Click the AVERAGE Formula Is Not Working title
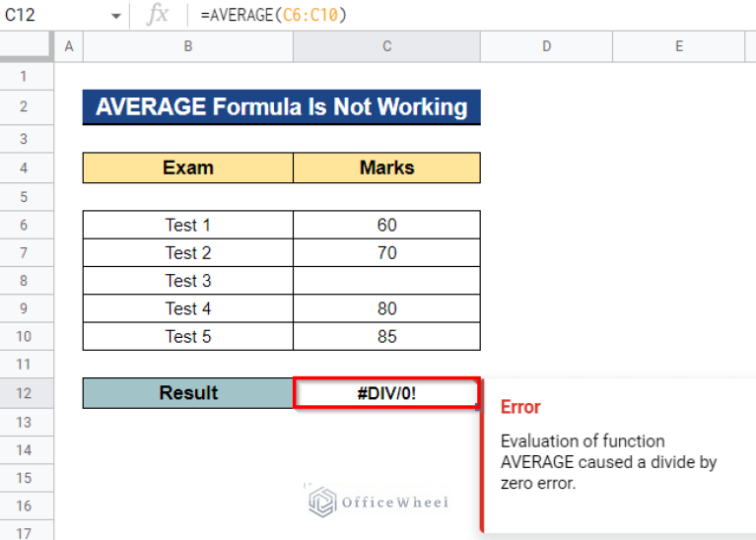The image size is (756, 540). click(x=281, y=107)
